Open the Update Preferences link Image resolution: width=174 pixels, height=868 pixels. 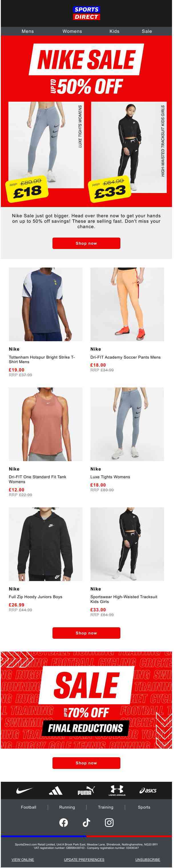click(x=84, y=859)
